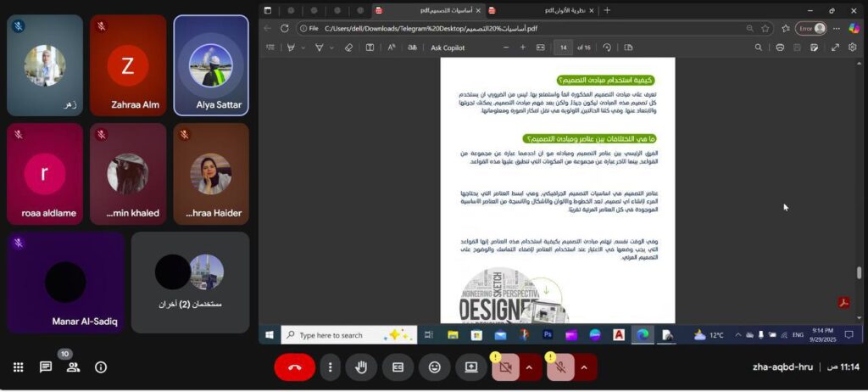
Task: Open the notification center icon
Action: coord(849,335)
